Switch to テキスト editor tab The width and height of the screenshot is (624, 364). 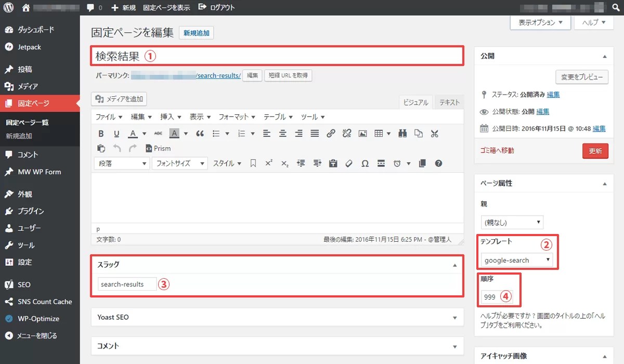click(449, 102)
